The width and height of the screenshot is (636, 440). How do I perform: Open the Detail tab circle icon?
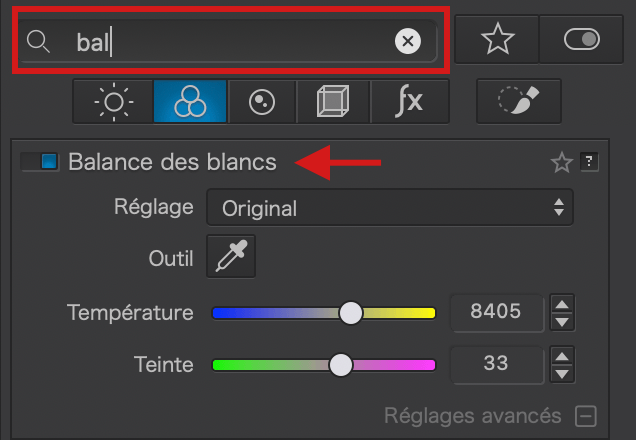coord(262,101)
